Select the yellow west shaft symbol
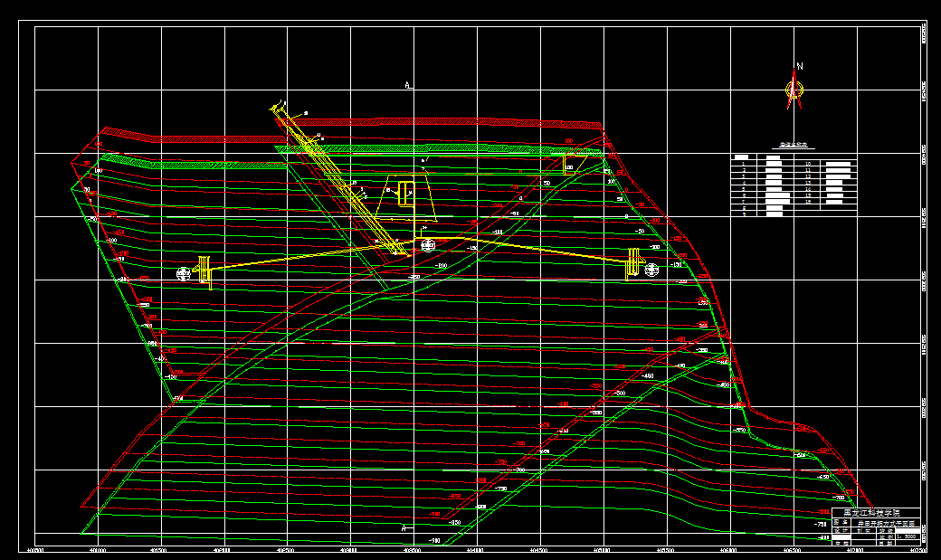Viewport: 941px width, 560px height. point(204,271)
